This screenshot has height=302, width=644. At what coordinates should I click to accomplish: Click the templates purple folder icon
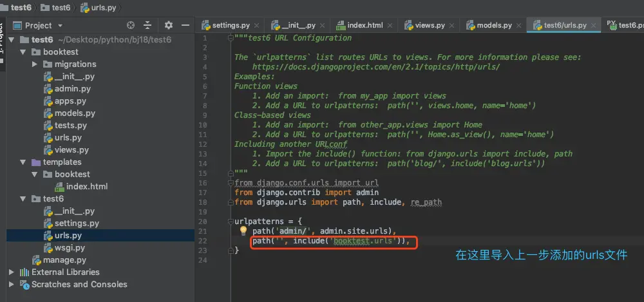36,162
